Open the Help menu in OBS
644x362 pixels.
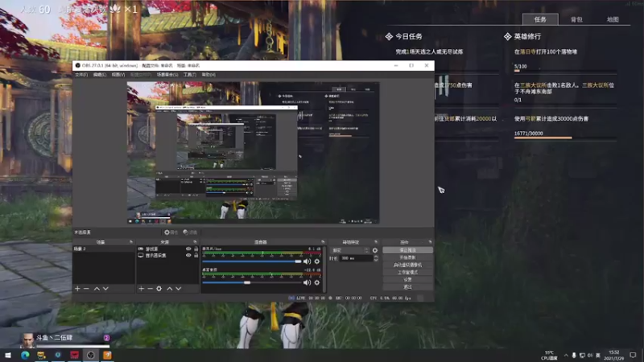(208, 75)
